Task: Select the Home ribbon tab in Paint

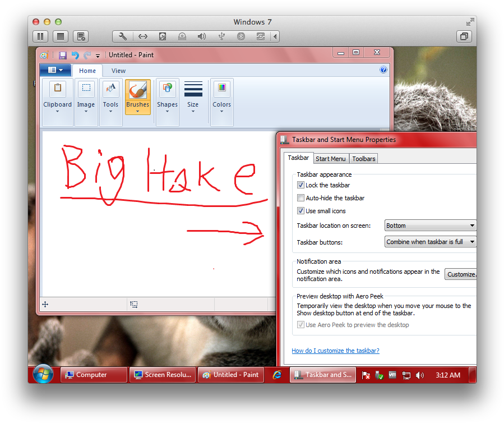Action: click(x=87, y=71)
